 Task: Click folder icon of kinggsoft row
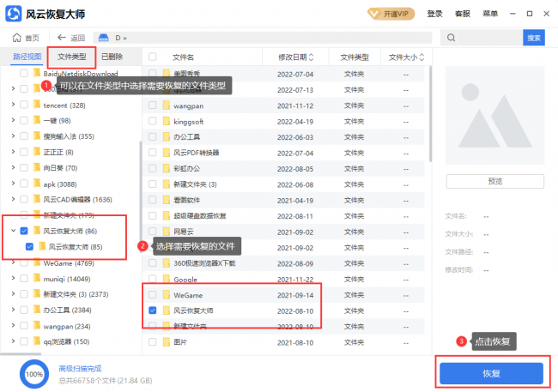coord(167,121)
